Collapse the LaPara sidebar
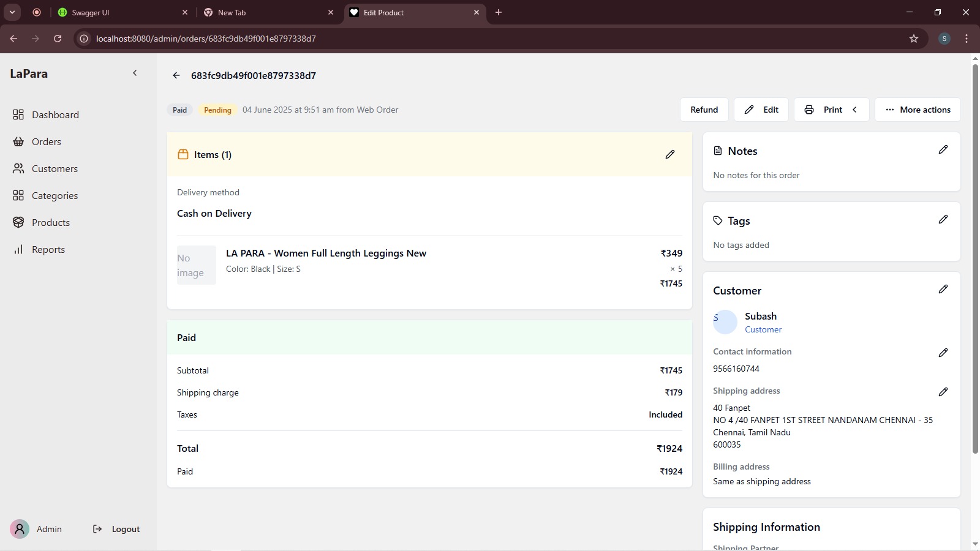This screenshot has width=980, height=551. pyautogui.click(x=135, y=73)
